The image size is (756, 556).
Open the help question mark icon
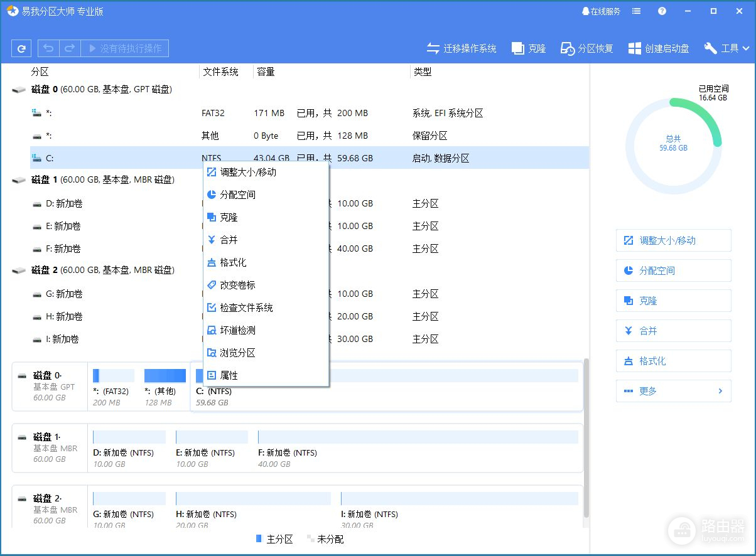662,11
